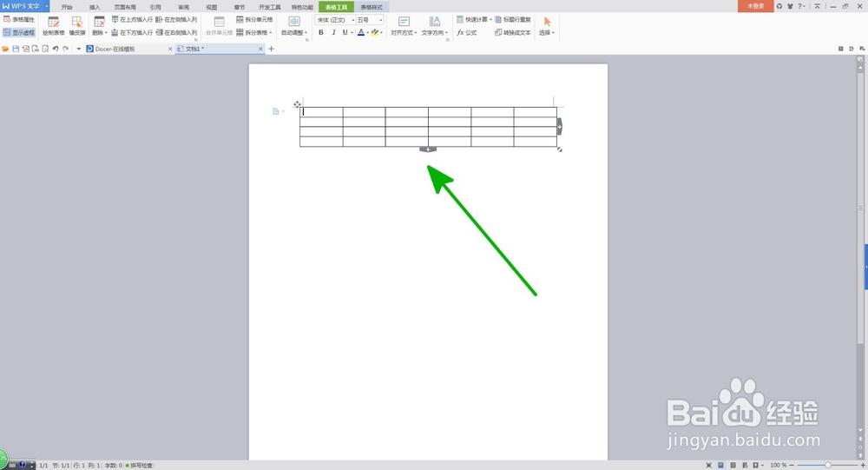
Task: Click the zoom in plus button
Action: point(863,465)
